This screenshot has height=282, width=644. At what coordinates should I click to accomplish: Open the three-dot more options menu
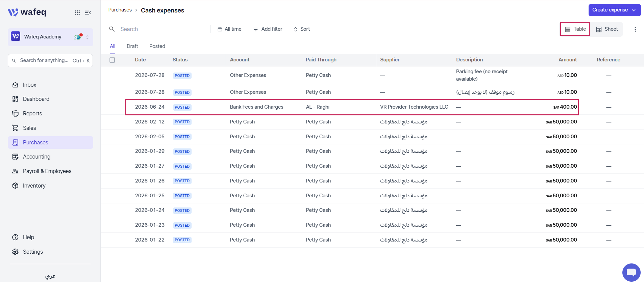(635, 29)
